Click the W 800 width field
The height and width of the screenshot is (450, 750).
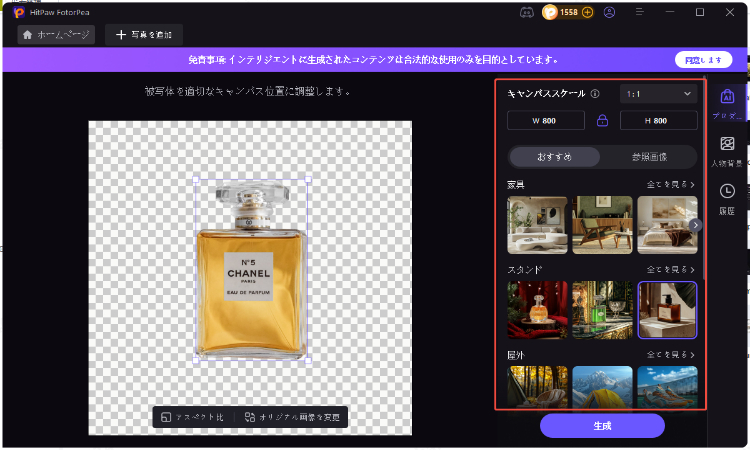click(x=545, y=121)
